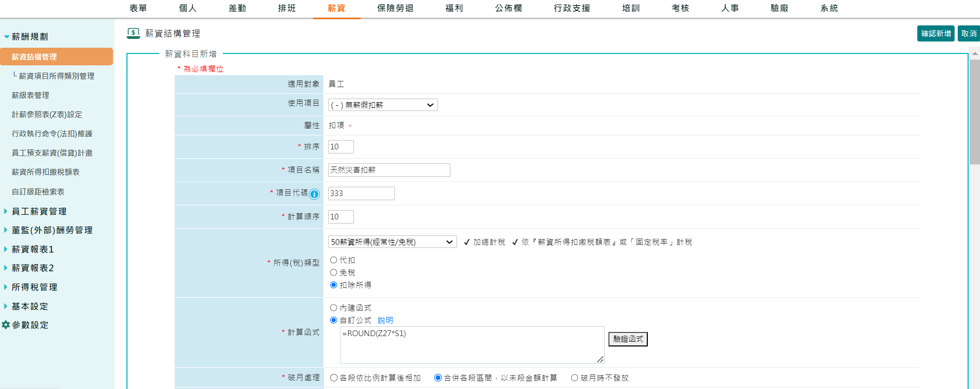Select the 扣除所得 radio option

(334, 285)
